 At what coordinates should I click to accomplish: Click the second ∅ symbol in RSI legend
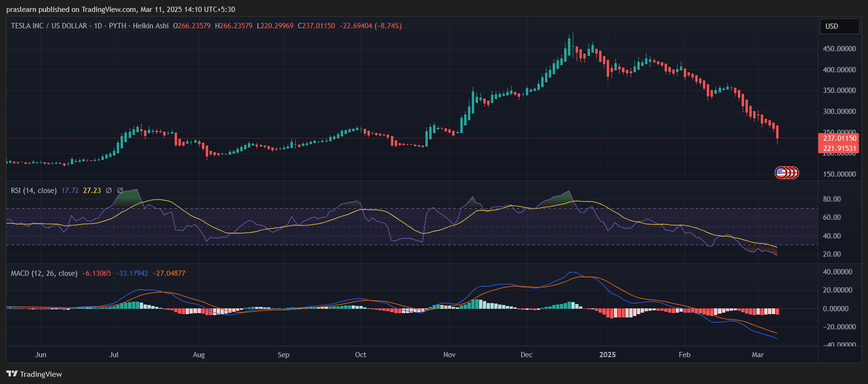pyautogui.click(x=120, y=191)
